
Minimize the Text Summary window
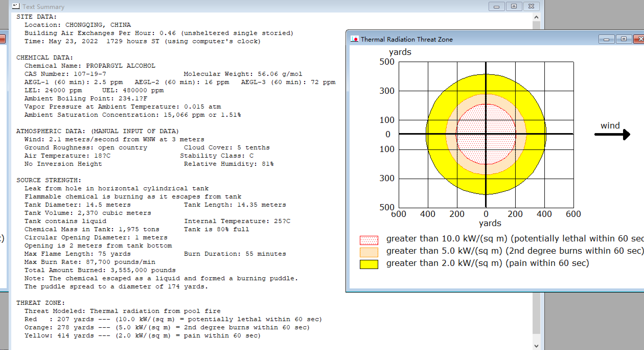[x=496, y=7]
